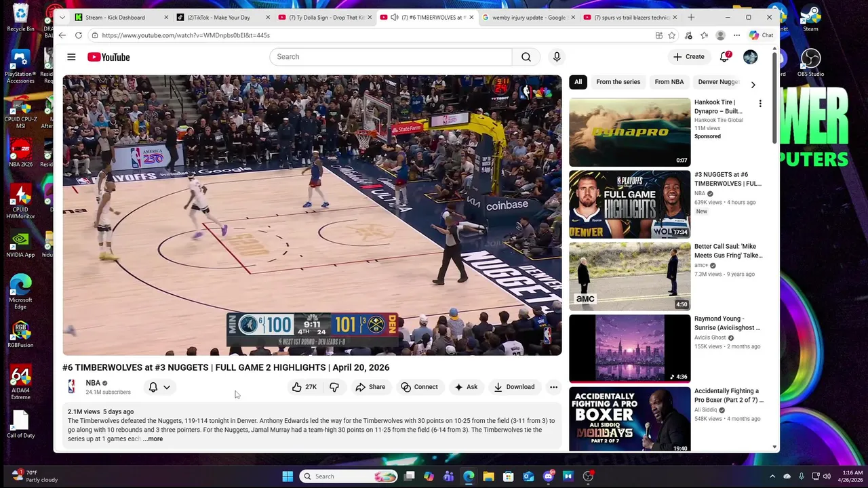This screenshot has height=488, width=868.
Task: Open a new browser tab
Action: [x=691, y=17]
